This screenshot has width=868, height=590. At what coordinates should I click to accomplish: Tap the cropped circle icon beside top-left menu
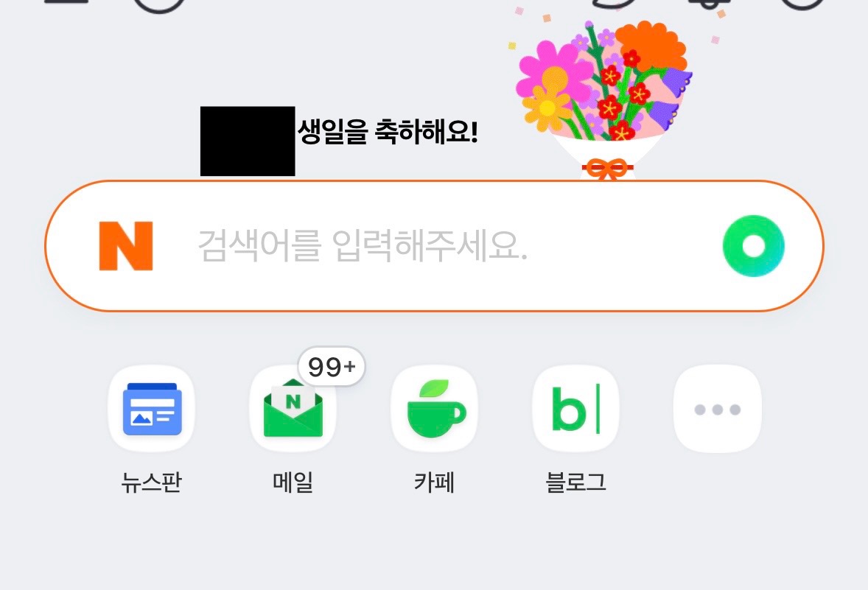click(x=158, y=4)
